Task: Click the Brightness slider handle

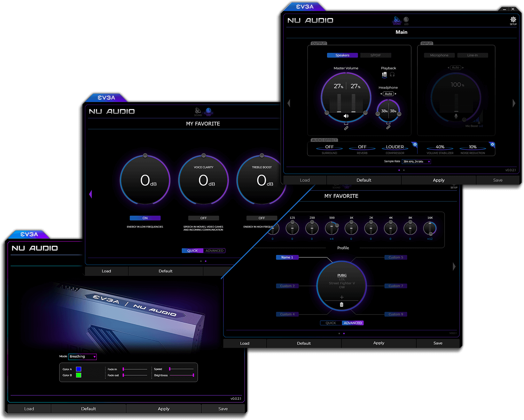Action: (193, 375)
